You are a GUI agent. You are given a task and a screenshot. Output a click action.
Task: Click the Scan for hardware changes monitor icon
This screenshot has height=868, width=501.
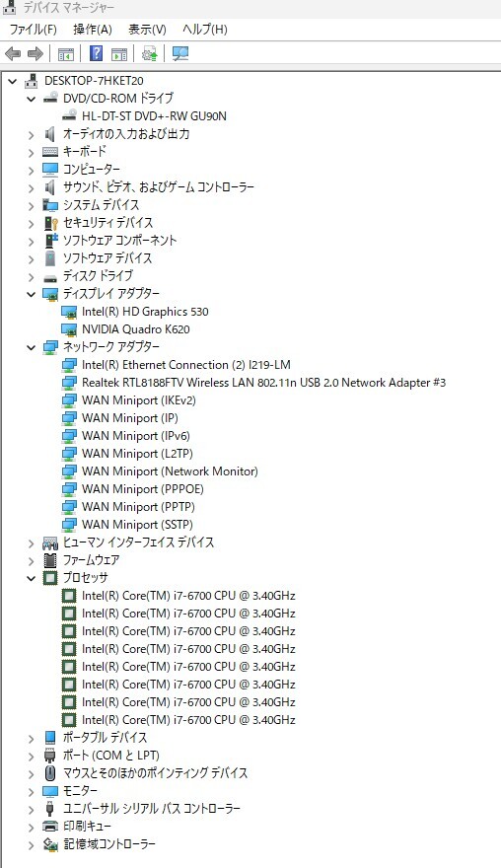pos(180,53)
